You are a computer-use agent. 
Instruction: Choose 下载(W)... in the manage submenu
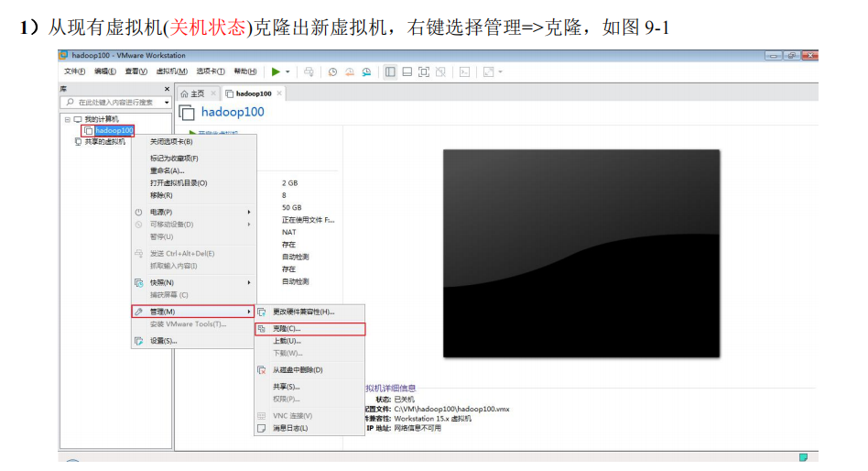tap(309, 354)
